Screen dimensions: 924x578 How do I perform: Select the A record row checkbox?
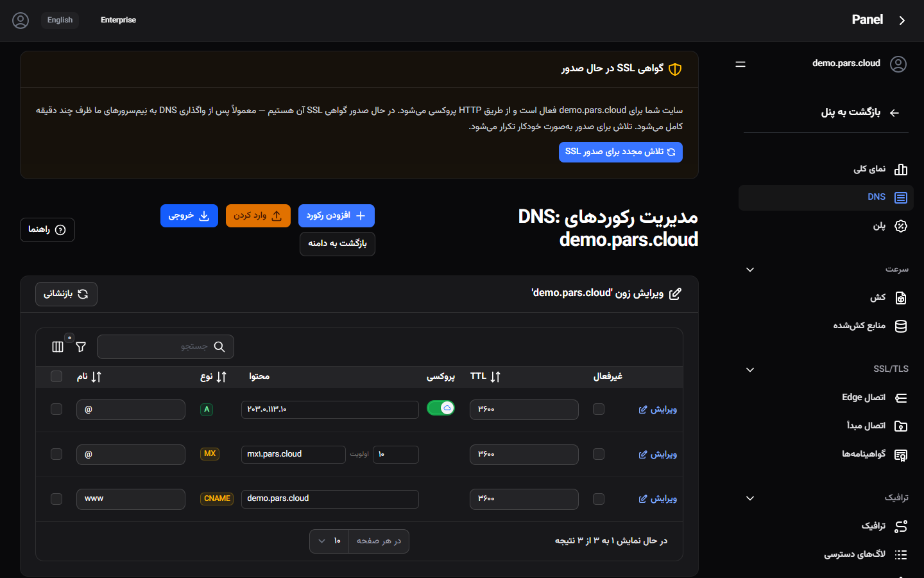coord(56,409)
